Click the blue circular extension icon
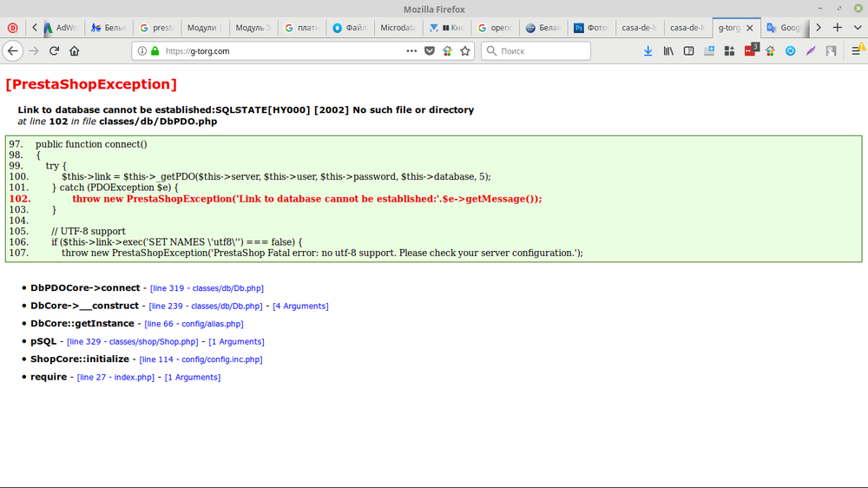Screen dimensions: 868x488 click(x=791, y=51)
